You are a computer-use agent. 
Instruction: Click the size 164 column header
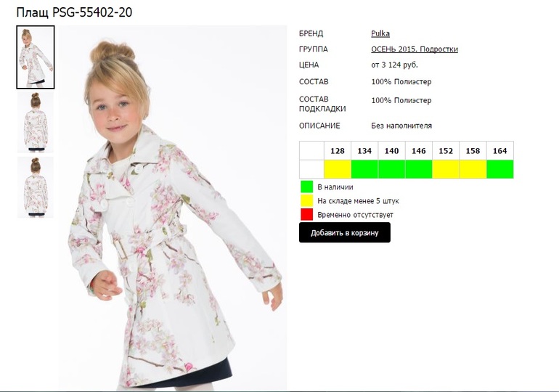500,151
